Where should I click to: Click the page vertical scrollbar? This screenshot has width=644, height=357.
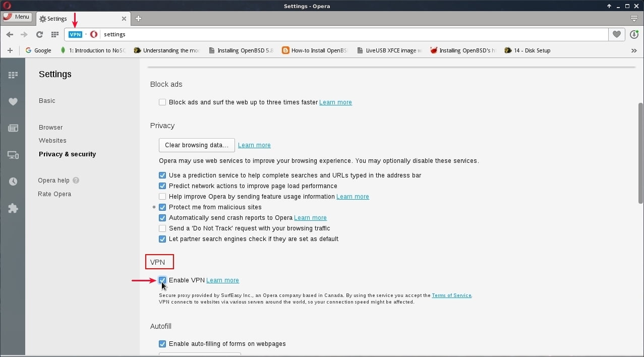[x=640, y=153]
